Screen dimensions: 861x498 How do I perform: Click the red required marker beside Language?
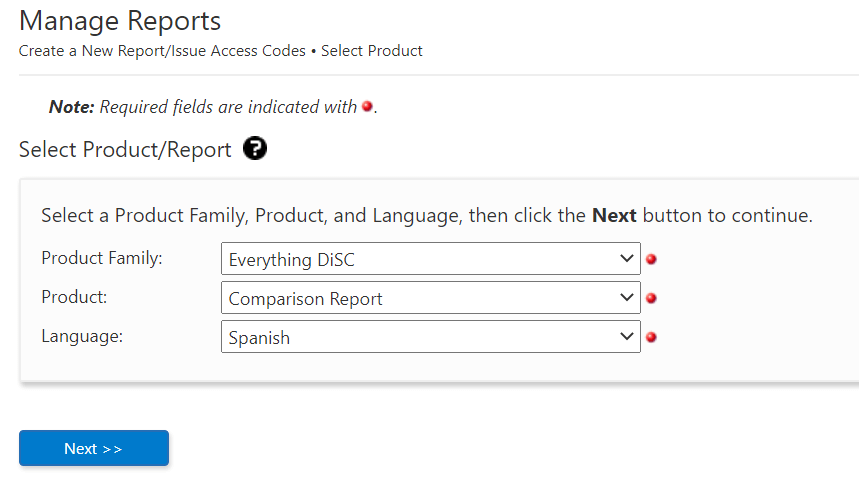(x=651, y=337)
